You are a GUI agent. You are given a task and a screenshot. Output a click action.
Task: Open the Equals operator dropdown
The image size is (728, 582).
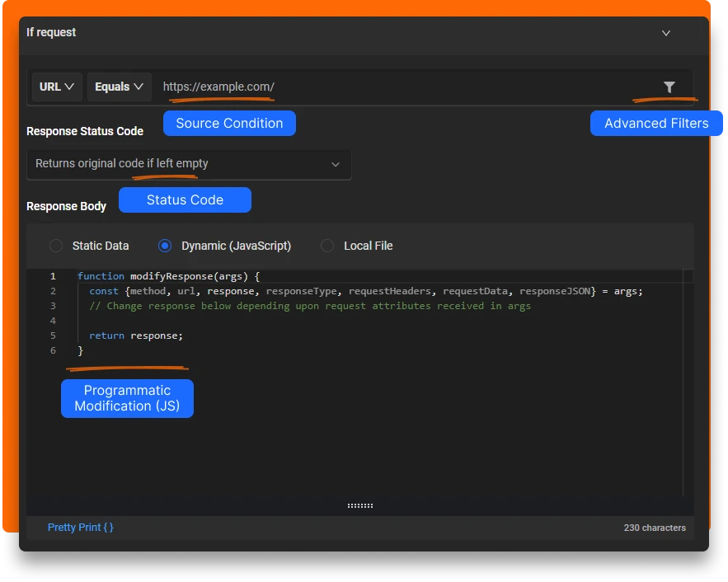[120, 87]
